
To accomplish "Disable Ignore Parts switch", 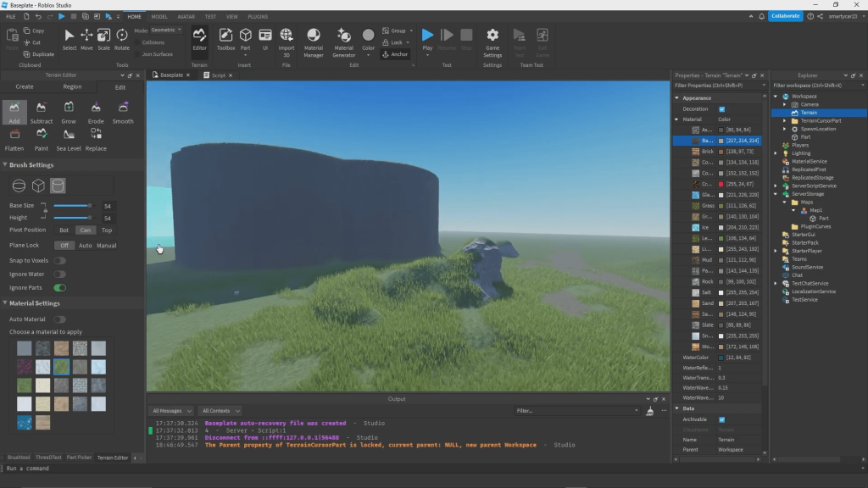I will click(x=60, y=288).
